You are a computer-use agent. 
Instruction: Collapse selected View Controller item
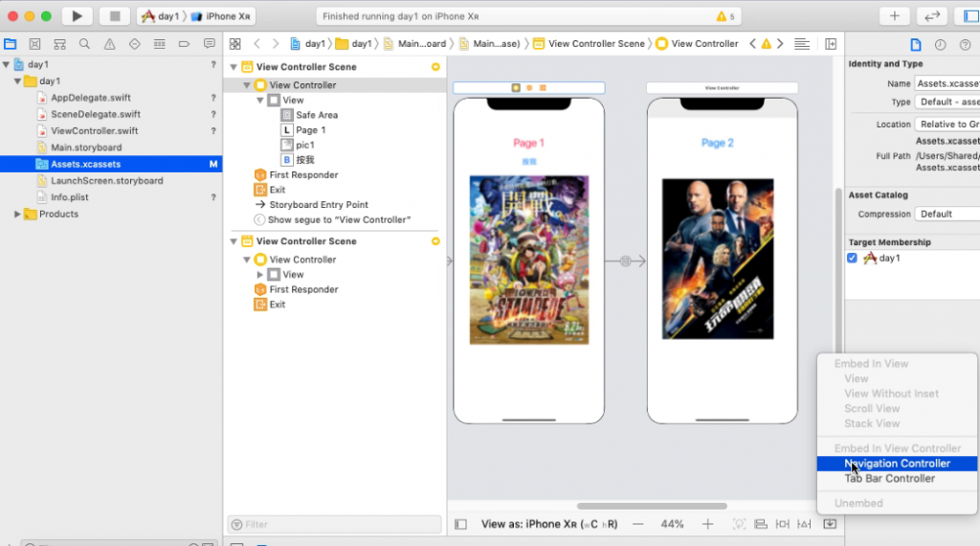247,85
